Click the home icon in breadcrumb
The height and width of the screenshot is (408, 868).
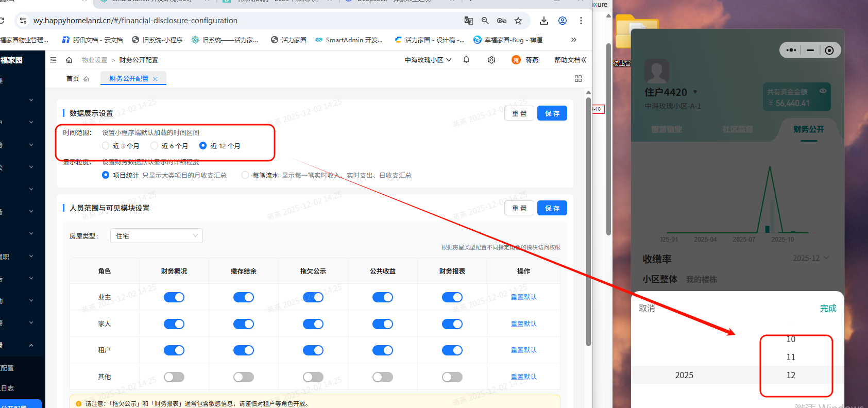point(69,60)
